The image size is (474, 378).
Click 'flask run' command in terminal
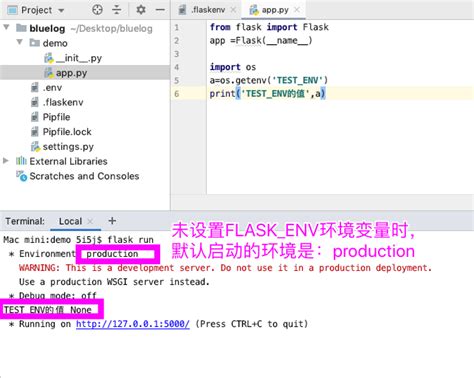pyautogui.click(x=130, y=240)
